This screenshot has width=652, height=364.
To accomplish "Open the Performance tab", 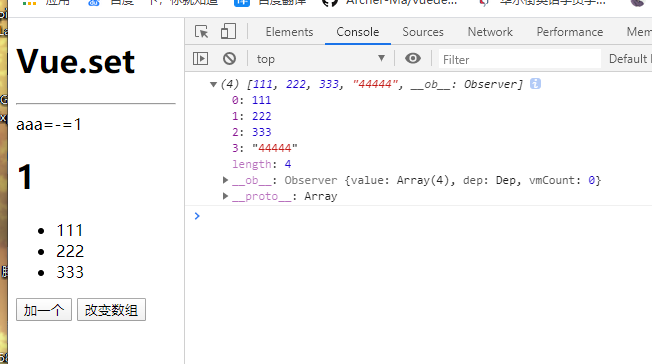I will tap(570, 32).
